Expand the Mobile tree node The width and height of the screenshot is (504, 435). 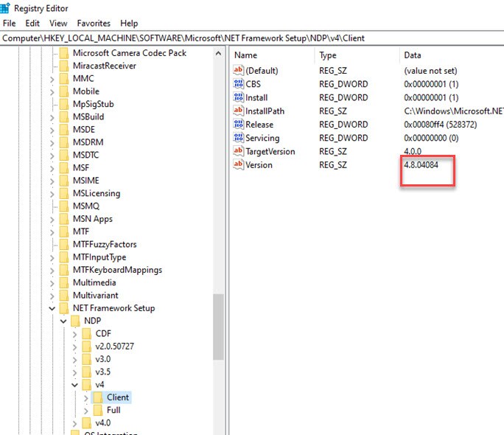(x=52, y=92)
